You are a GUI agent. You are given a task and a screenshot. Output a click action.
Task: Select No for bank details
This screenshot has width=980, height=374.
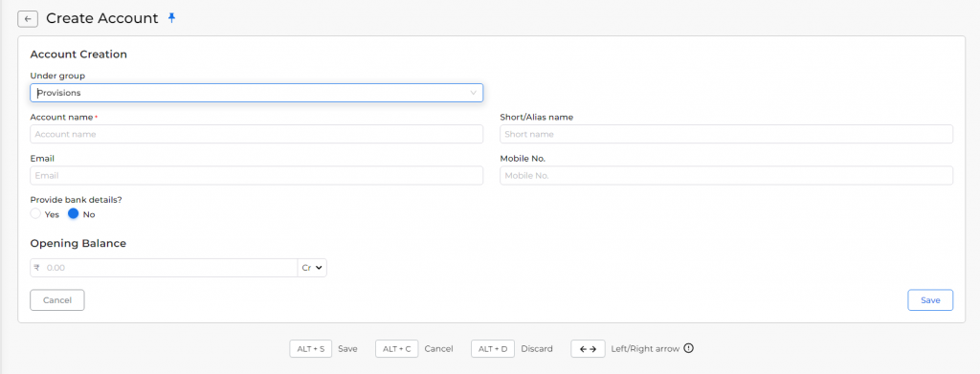[73, 213]
